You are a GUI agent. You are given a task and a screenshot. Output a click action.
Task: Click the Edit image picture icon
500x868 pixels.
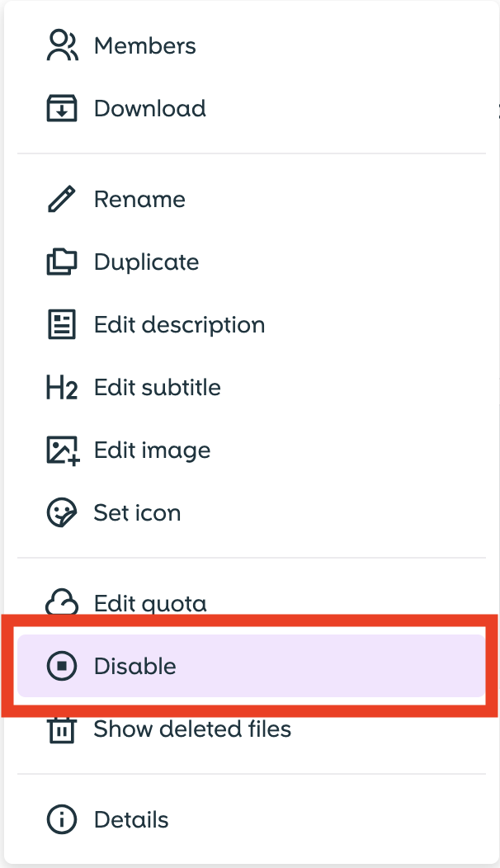click(62, 451)
